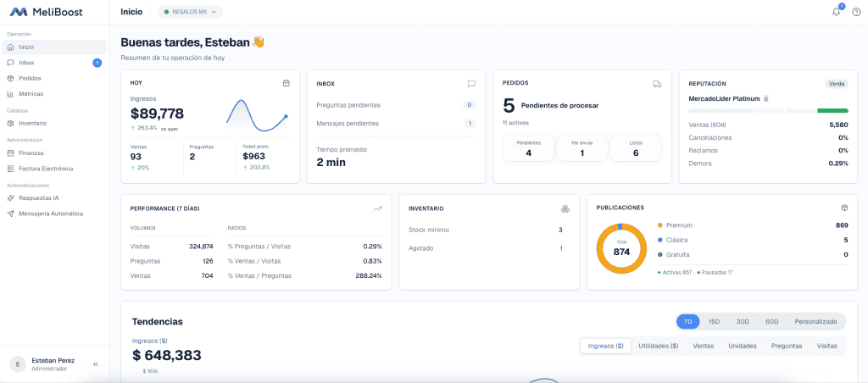The image size is (868, 383).
Task: Go to Métricas in the sidebar
Action: click(x=54, y=93)
